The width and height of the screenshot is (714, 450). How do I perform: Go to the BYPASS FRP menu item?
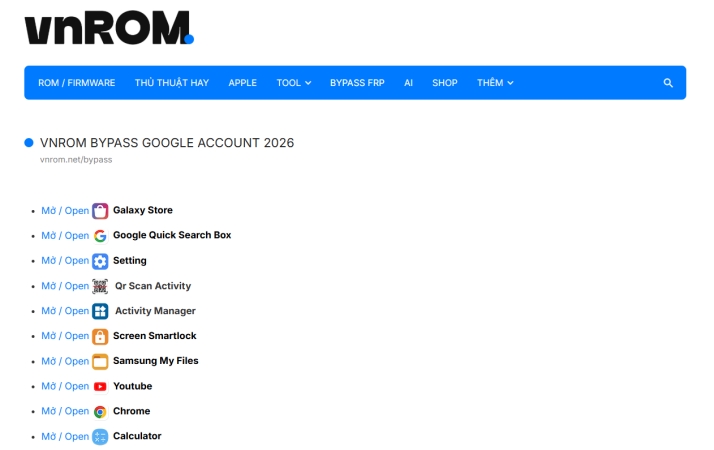pyautogui.click(x=357, y=83)
